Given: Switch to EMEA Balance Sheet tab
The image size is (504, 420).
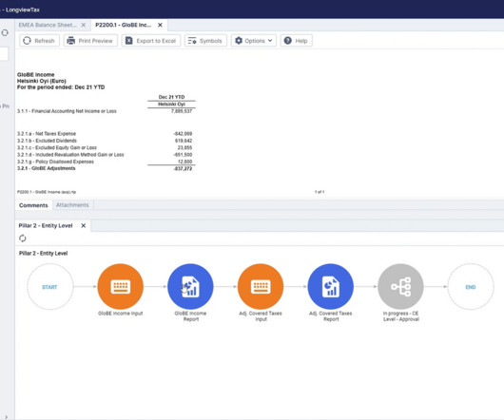Looking at the screenshot, I should (x=48, y=25).
